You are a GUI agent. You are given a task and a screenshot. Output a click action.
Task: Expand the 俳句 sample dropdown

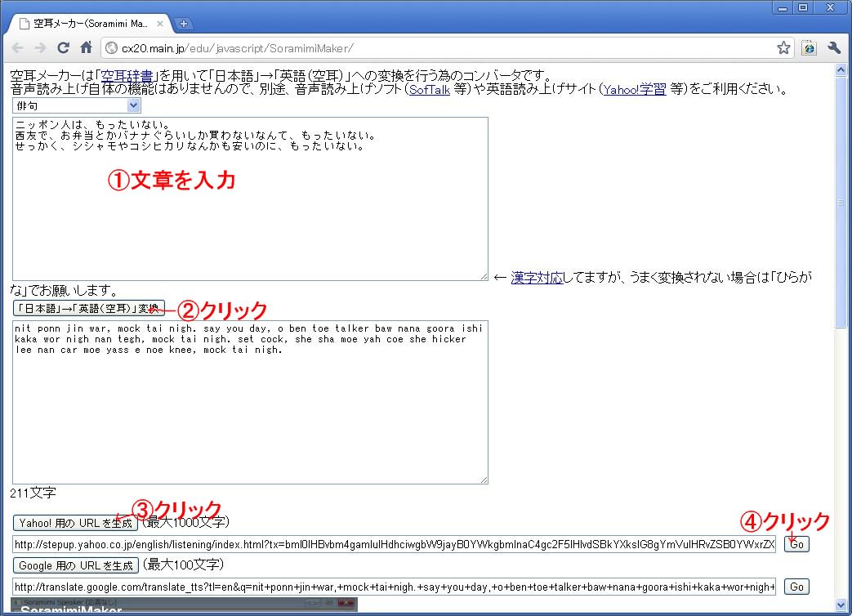click(x=77, y=105)
